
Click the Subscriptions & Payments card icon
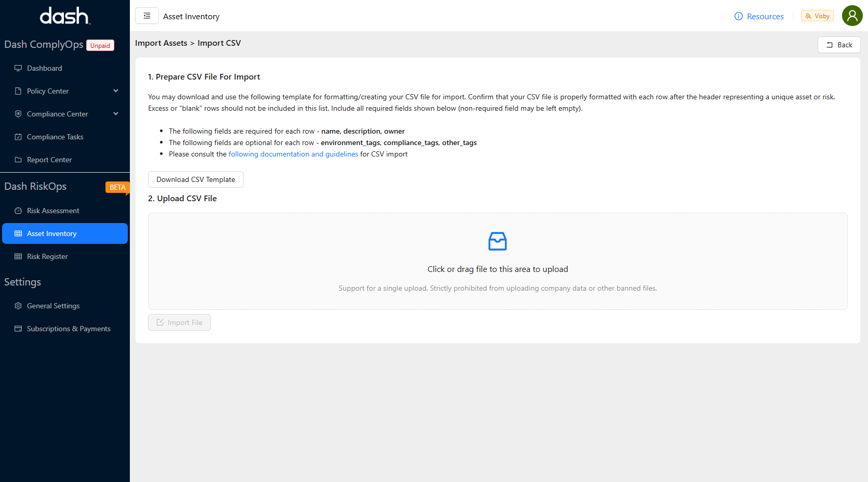coord(19,329)
